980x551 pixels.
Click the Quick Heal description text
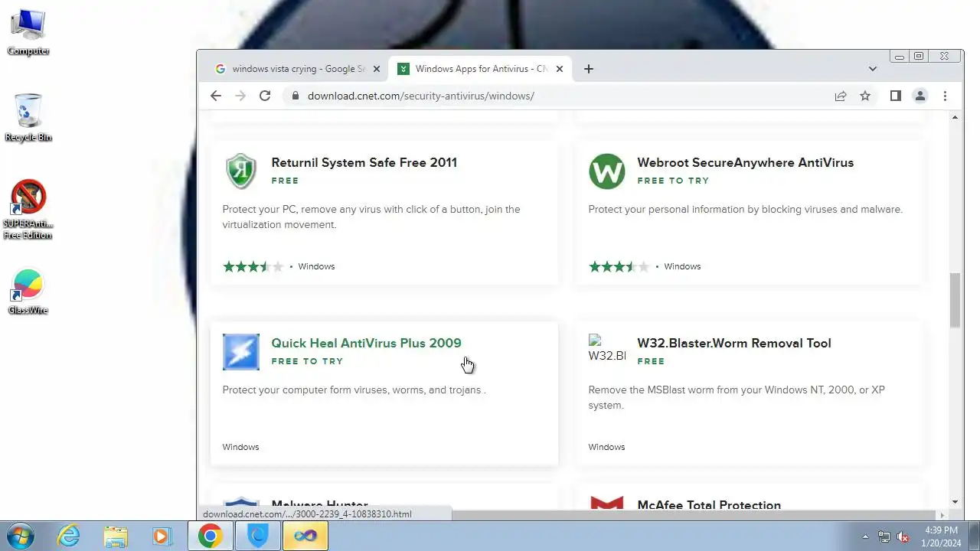tap(354, 390)
